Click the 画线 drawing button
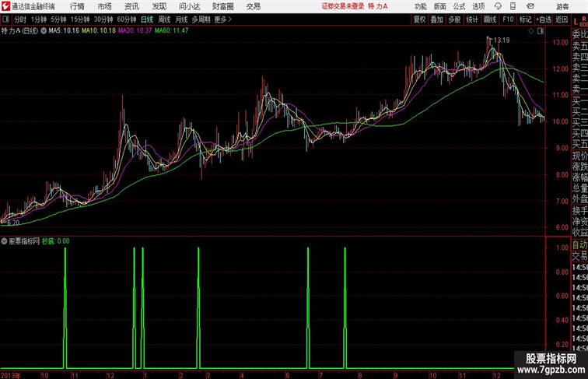The height and width of the screenshot is (379, 588). 490,19
